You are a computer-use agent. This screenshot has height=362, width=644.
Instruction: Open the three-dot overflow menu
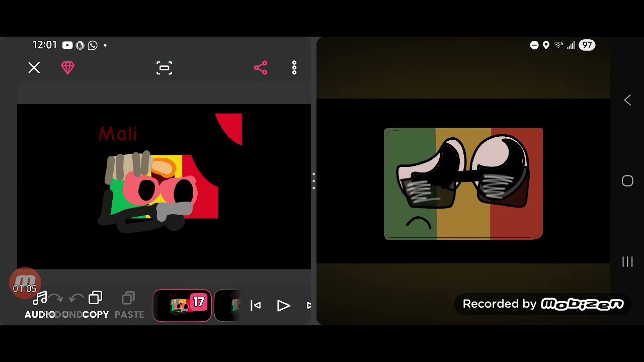294,68
